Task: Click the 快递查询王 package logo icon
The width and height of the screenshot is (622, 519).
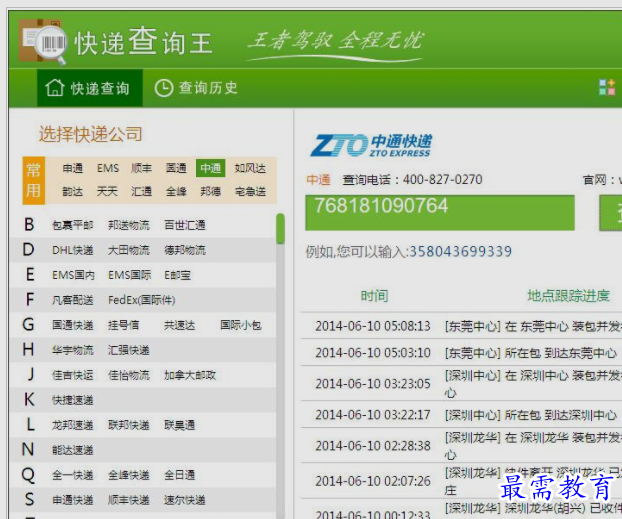Action: tap(43, 41)
